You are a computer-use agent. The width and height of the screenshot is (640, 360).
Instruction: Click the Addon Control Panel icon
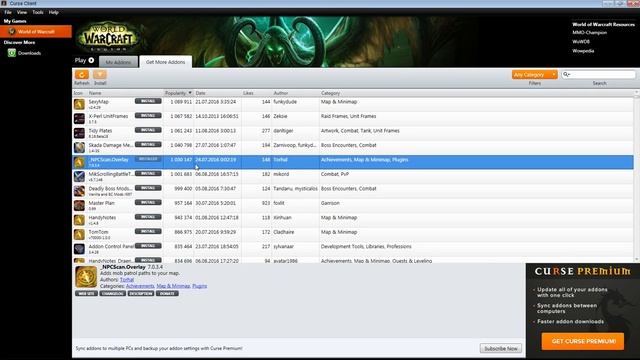pyautogui.click(x=79, y=249)
